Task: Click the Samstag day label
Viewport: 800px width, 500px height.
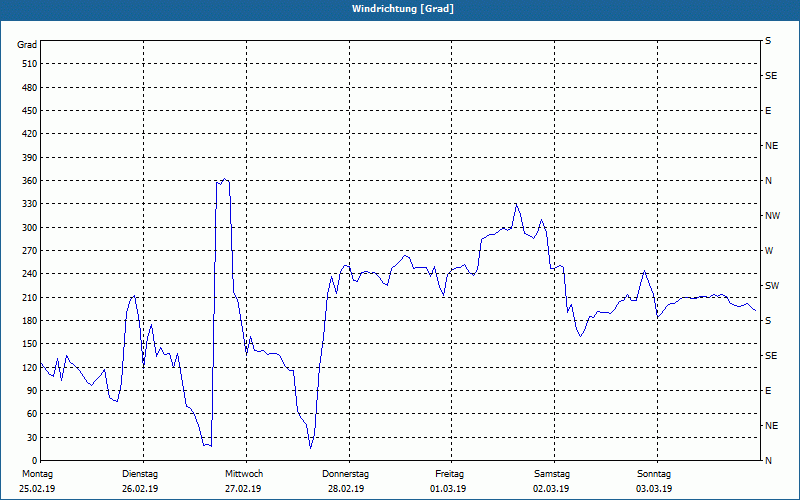Action: [x=552, y=474]
